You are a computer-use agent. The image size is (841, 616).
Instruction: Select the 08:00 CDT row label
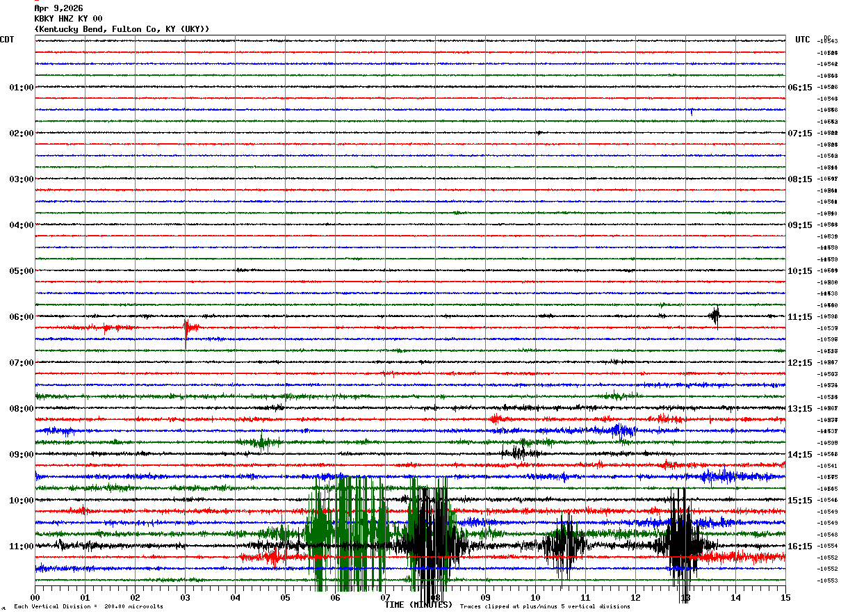point(22,409)
